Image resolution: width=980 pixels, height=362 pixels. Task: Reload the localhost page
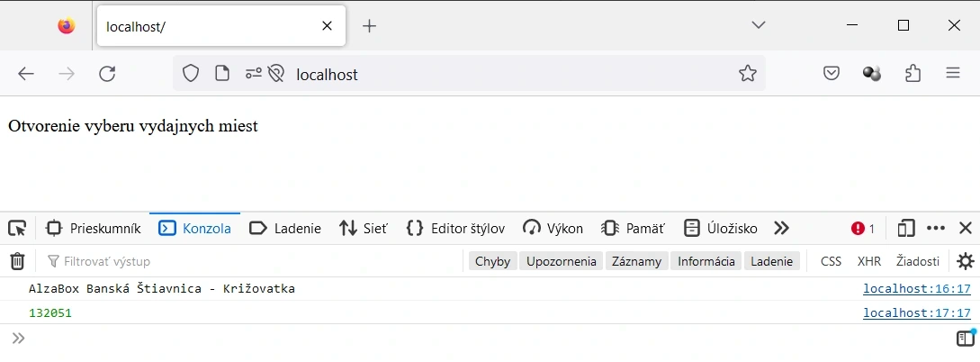(107, 74)
